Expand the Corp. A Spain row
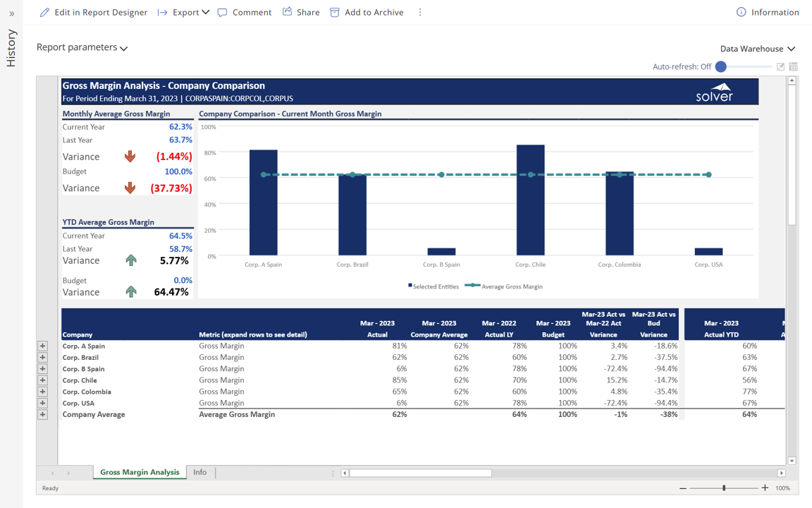This screenshot has height=508, width=812. (x=42, y=346)
